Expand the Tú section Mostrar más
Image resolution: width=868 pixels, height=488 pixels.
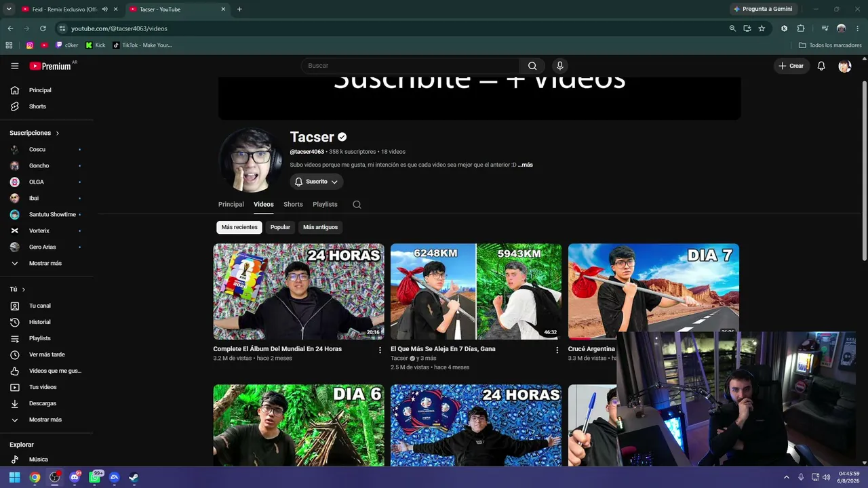tap(45, 420)
